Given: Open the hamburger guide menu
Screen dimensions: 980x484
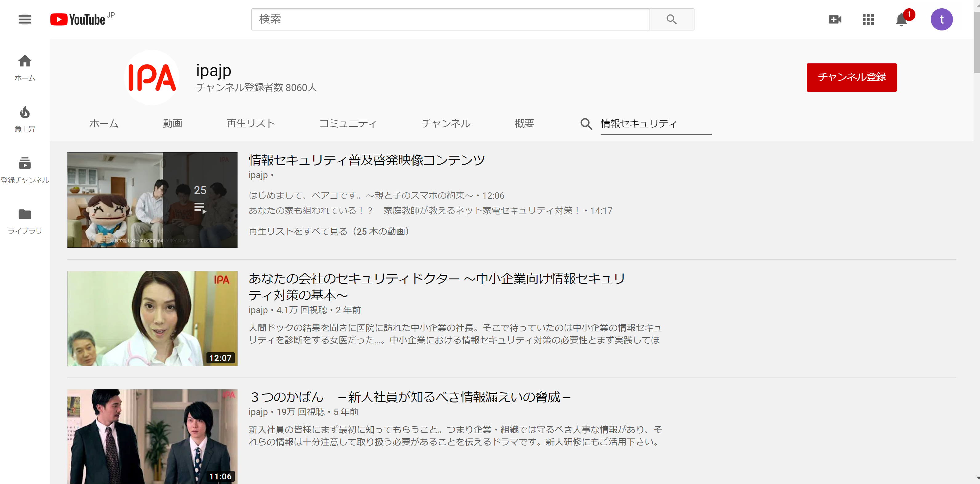Looking at the screenshot, I should pyautogui.click(x=25, y=19).
